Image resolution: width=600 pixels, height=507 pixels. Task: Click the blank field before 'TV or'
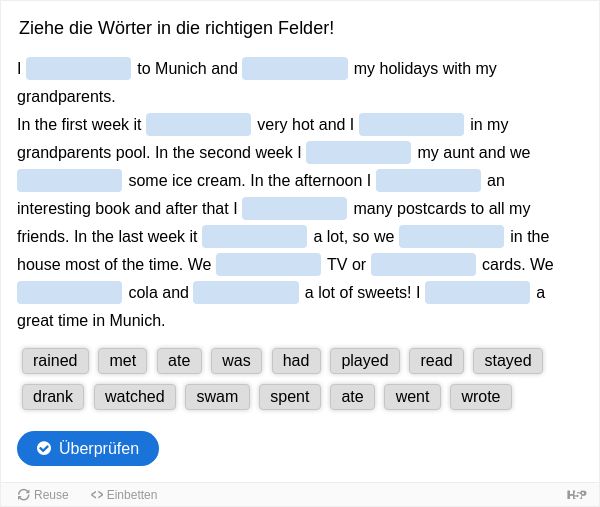pos(268,264)
